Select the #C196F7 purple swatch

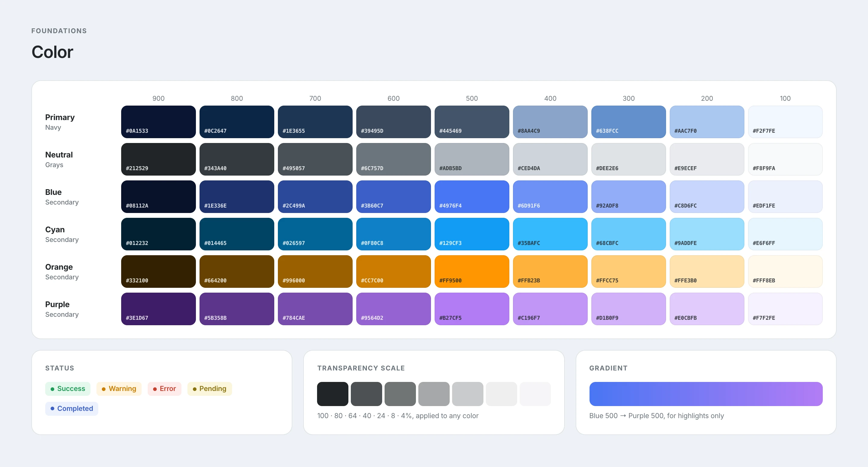point(550,309)
